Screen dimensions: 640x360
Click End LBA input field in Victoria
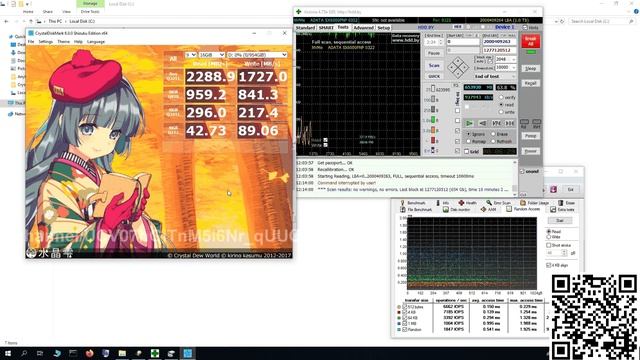pyautogui.click(x=499, y=42)
